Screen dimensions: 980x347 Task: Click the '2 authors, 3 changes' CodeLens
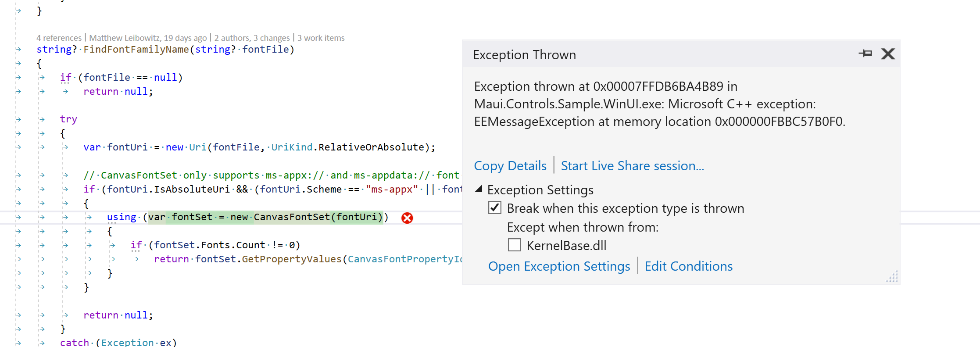click(x=252, y=38)
